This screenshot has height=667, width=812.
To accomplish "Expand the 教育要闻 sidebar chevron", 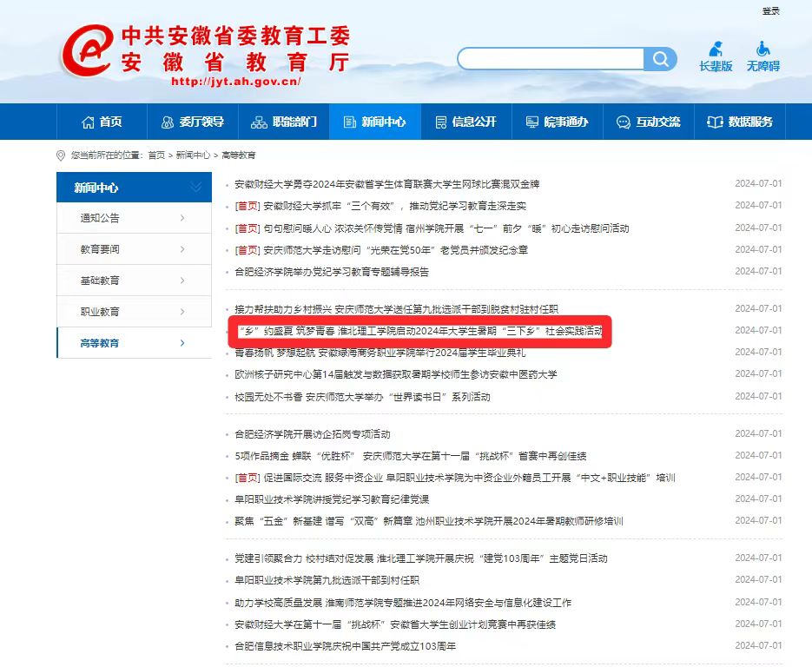I will tap(182, 249).
